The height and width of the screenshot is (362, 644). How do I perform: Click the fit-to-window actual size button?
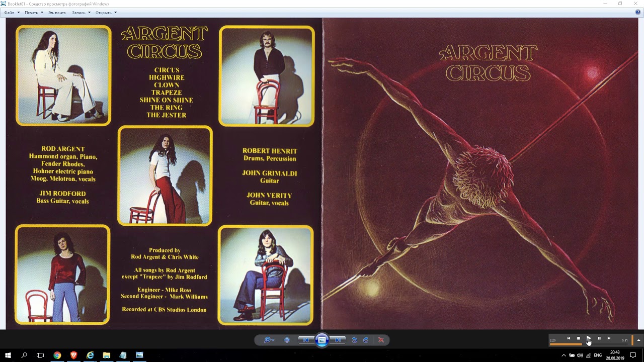pyautogui.click(x=287, y=340)
